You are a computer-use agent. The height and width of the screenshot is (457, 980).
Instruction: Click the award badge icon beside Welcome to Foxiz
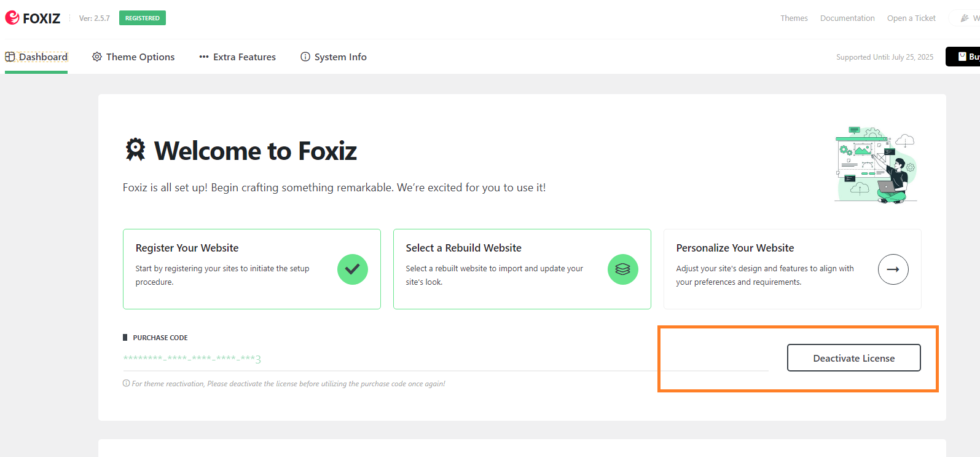click(136, 149)
